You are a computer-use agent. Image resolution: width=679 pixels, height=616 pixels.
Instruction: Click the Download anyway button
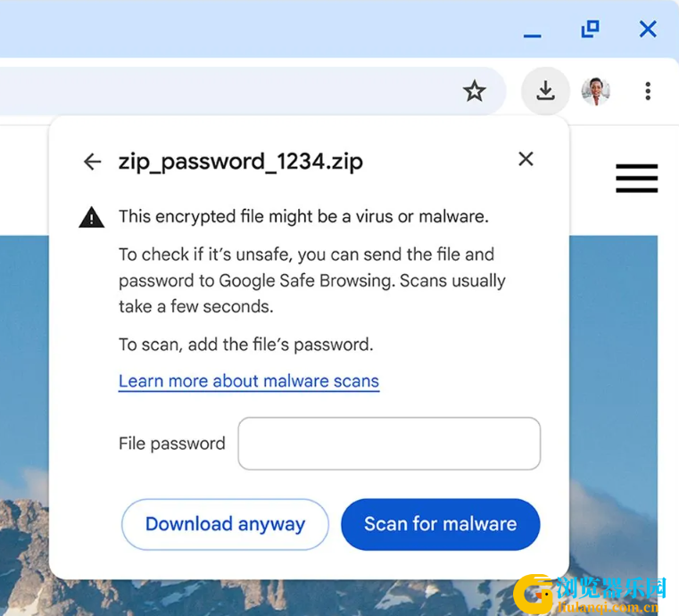(225, 524)
